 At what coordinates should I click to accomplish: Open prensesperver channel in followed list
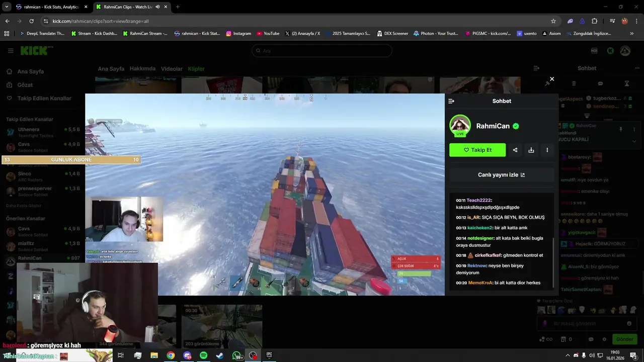click(43, 191)
